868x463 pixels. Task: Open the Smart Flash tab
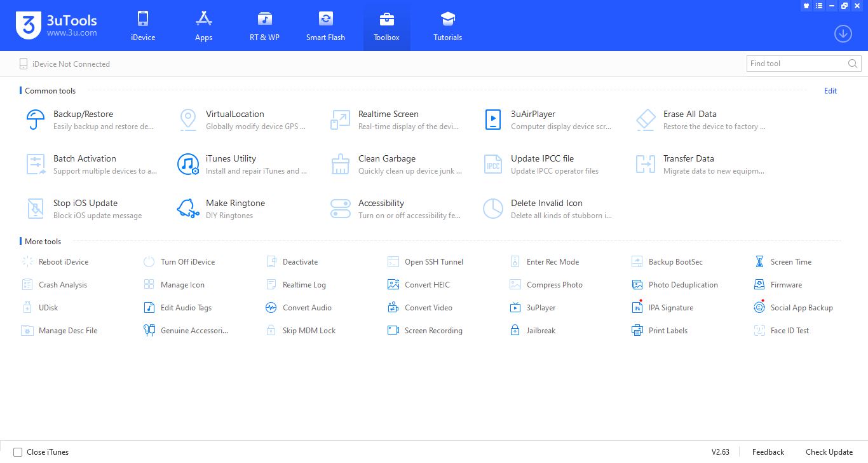click(x=325, y=26)
